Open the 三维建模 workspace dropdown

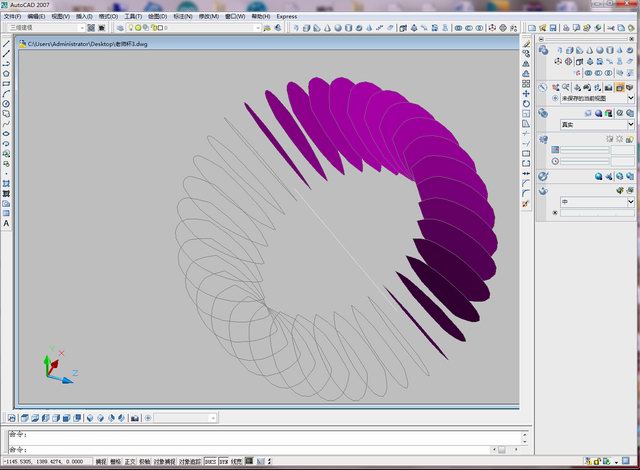coord(80,28)
